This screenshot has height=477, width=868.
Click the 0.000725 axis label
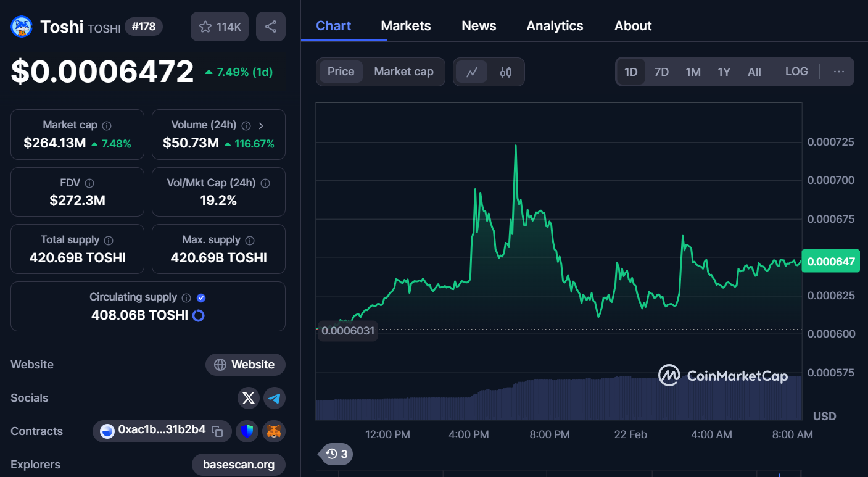(x=830, y=142)
